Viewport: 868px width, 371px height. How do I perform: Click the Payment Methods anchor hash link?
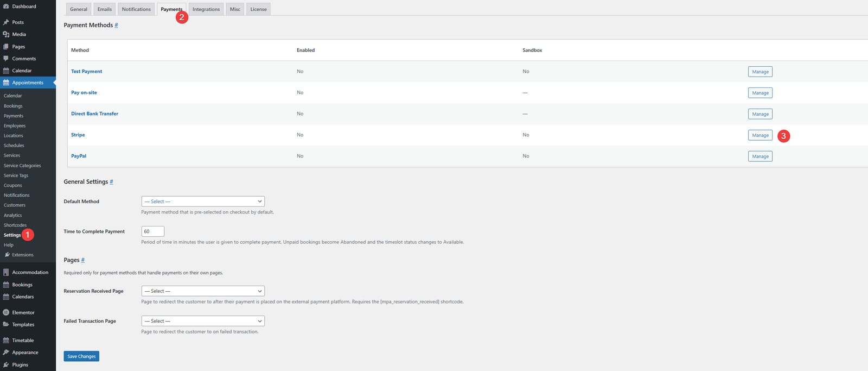pyautogui.click(x=116, y=25)
